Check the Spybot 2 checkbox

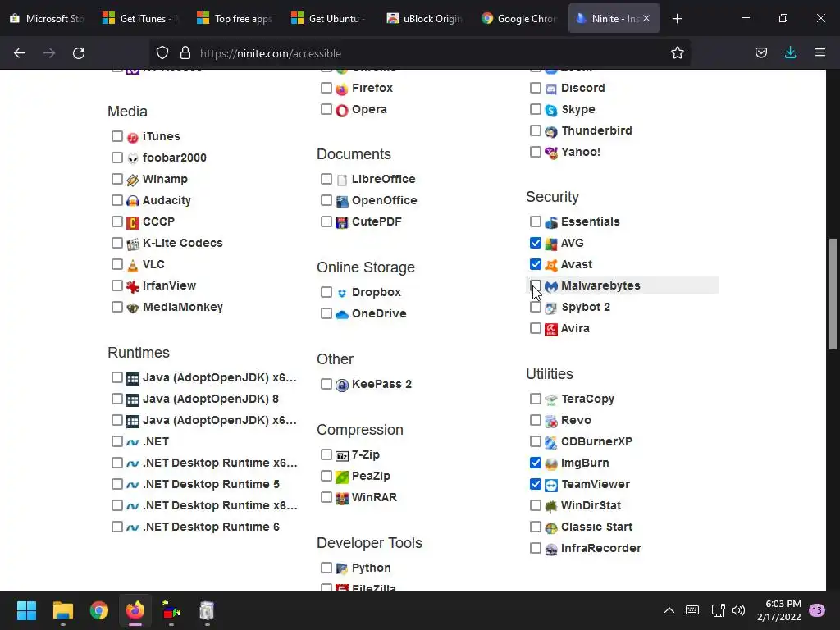(535, 307)
